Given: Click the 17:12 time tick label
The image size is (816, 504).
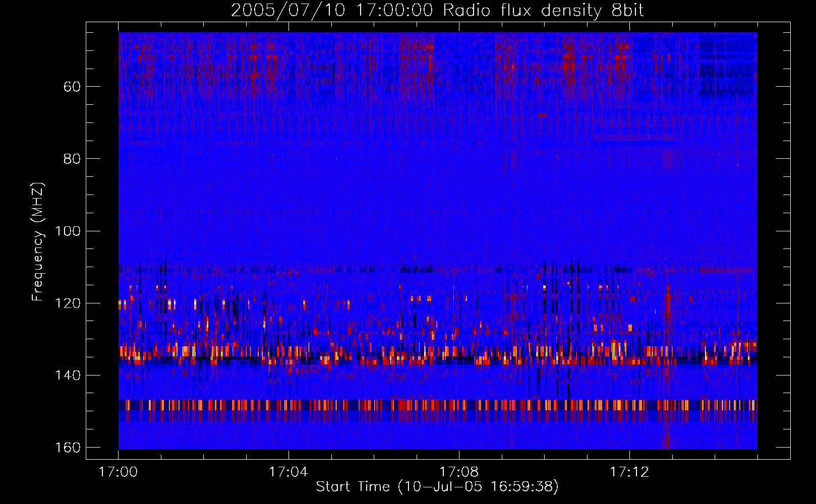Looking at the screenshot, I should pos(629,472).
